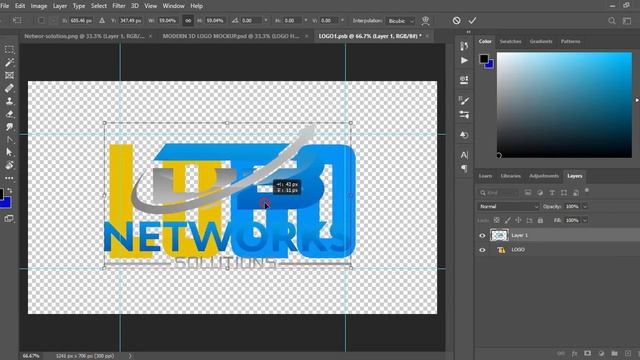Viewport: 640px width, 360px height.
Task: Open the Paragraph panel icon
Action: click(x=464, y=168)
